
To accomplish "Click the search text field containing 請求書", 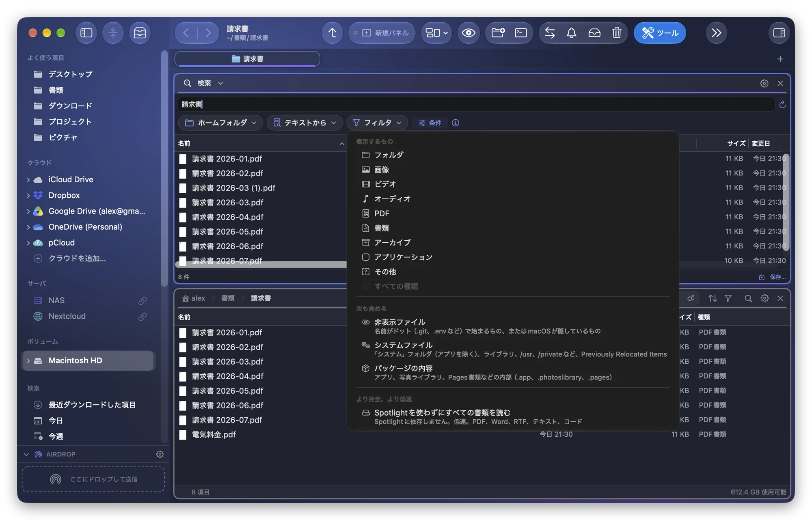I will point(476,105).
